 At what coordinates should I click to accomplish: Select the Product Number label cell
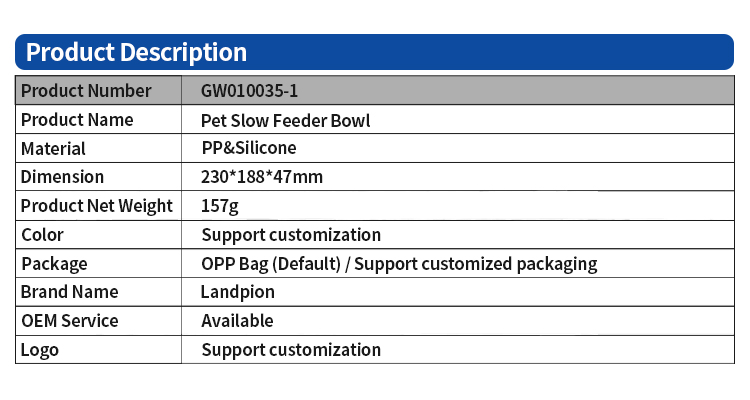tap(86, 91)
